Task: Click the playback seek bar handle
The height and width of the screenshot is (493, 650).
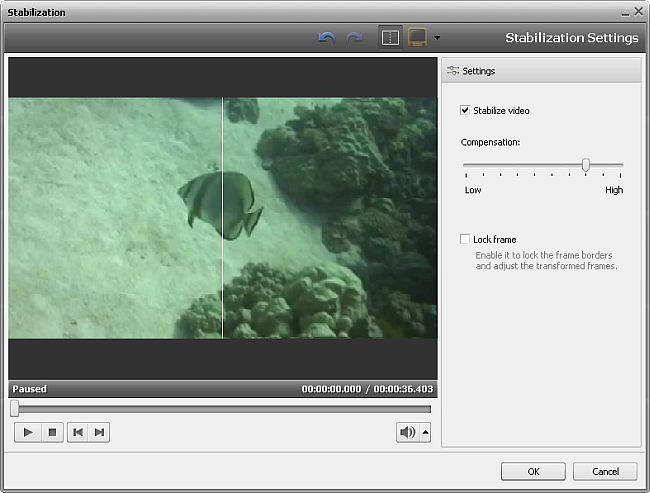Action: click(14, 408)
